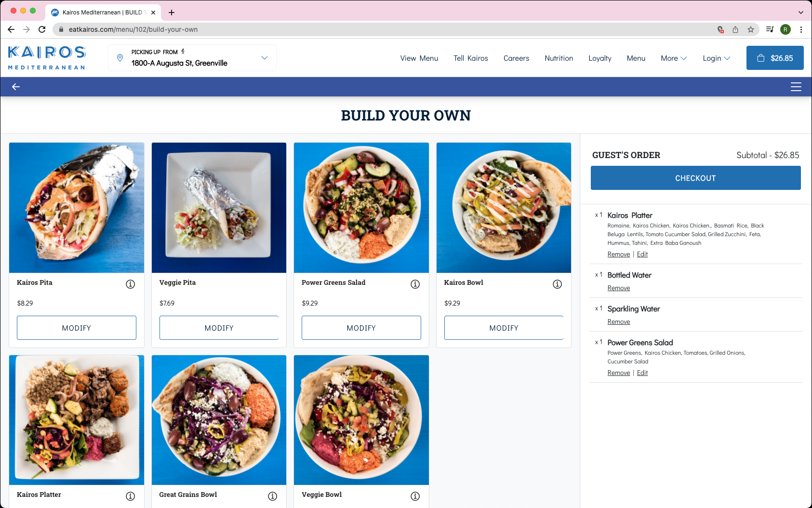This screenshot has width=812, height=508.
Task: Open the hamburger menu in blue bar
Action: click(x=796, y=87)
